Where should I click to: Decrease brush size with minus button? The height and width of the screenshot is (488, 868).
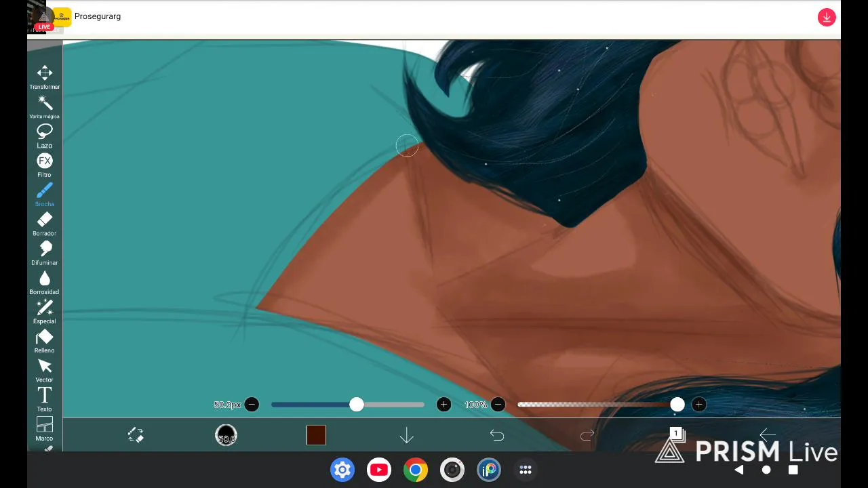coord(252,405)
